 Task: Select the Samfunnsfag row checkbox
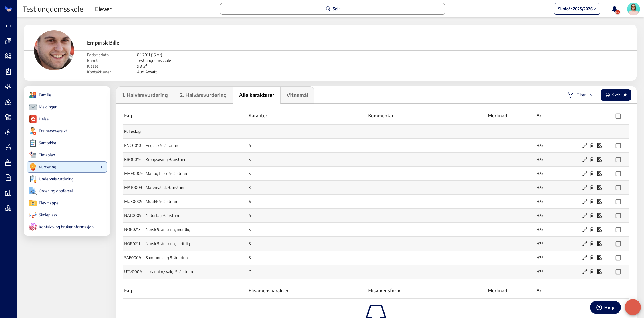[x=618, y=258]
